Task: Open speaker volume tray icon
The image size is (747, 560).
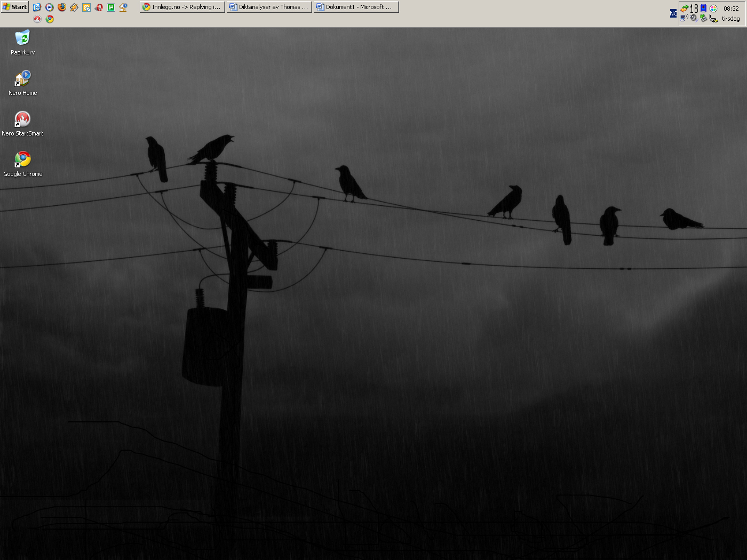Action: click(694, 18)
